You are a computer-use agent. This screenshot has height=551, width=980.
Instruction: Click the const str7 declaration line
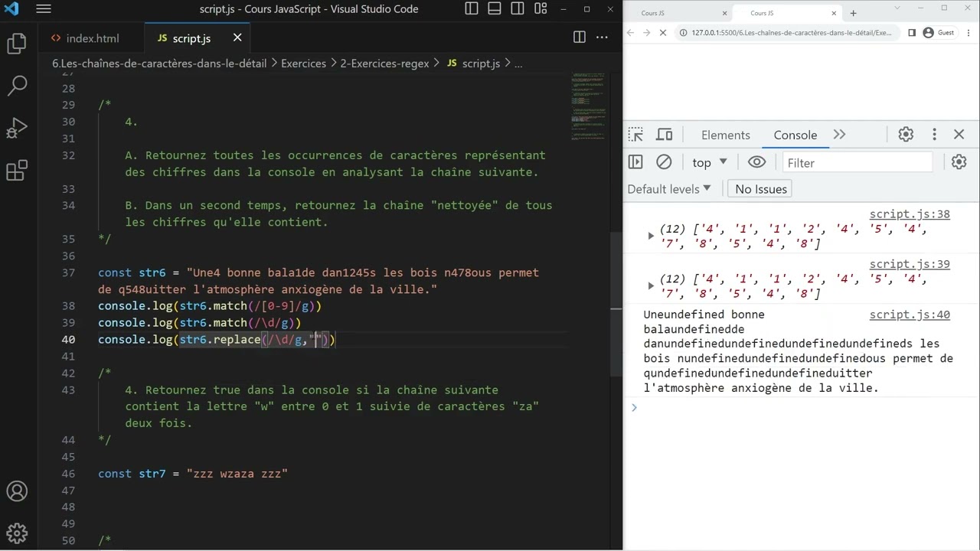click(x=193, y=474)
